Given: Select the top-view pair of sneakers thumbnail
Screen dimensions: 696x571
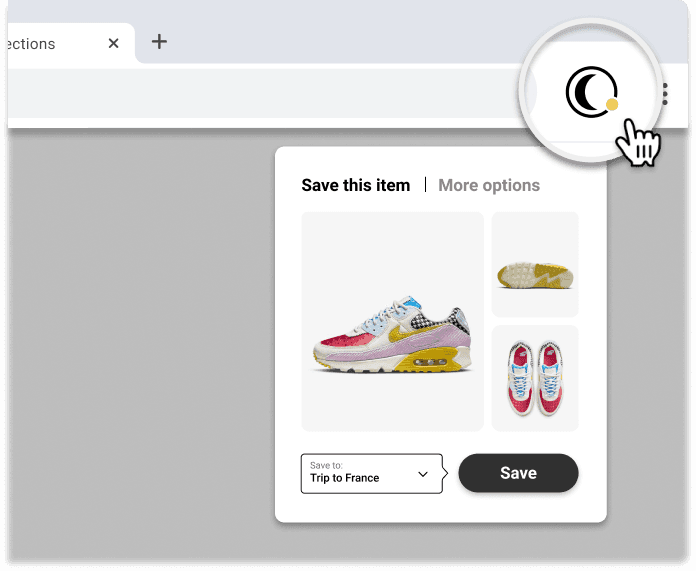Looking at the screenshot, I should pyautogui.click(x=535, y=378).
